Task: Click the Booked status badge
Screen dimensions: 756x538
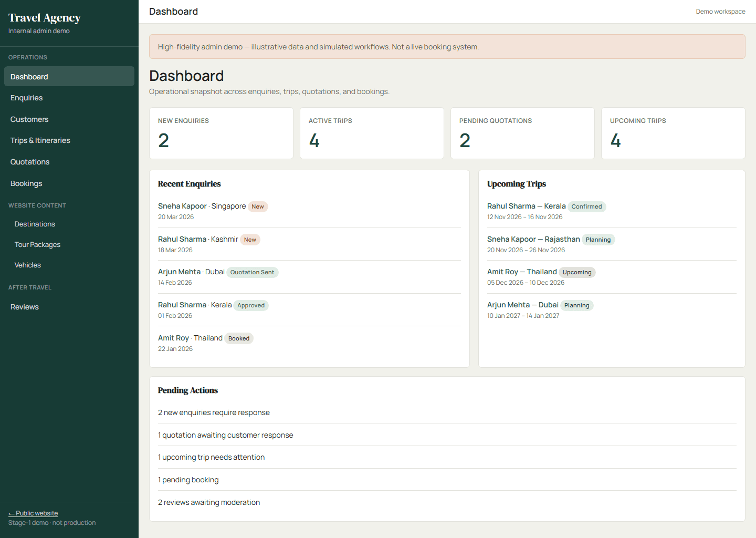Action: (x=239, y=338)
